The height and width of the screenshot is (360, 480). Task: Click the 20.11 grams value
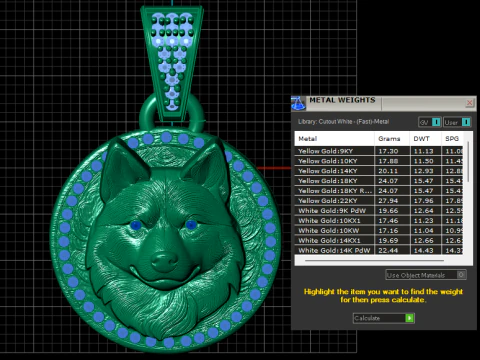[388, 171]
